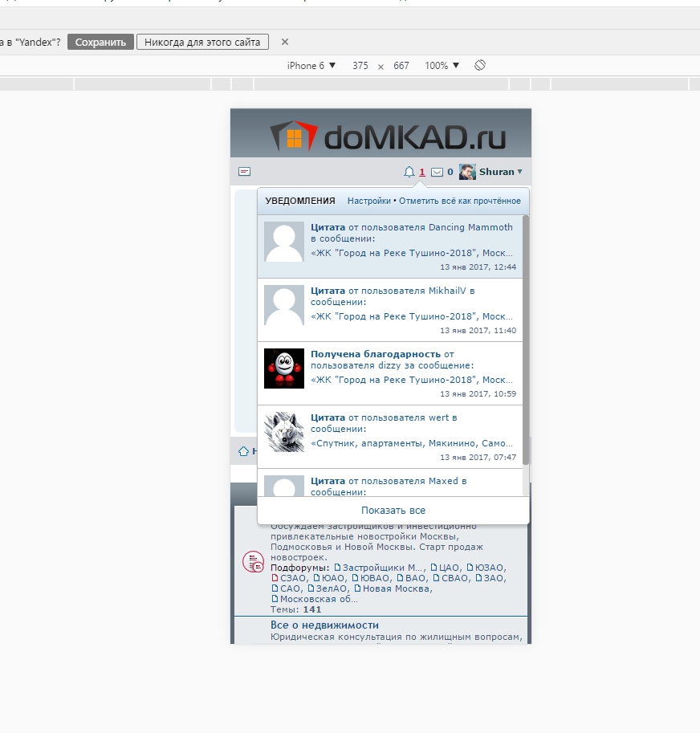The width and height of the screenshot is (700, 733).
Task: Click "Никогда для этого сайта" button
Action: coord(202,42)
